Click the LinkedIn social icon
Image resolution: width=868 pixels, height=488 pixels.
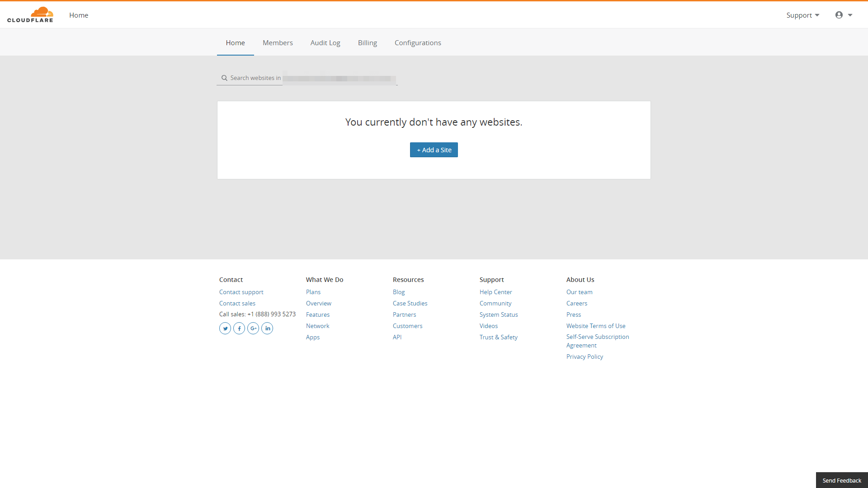click(268, 328)
